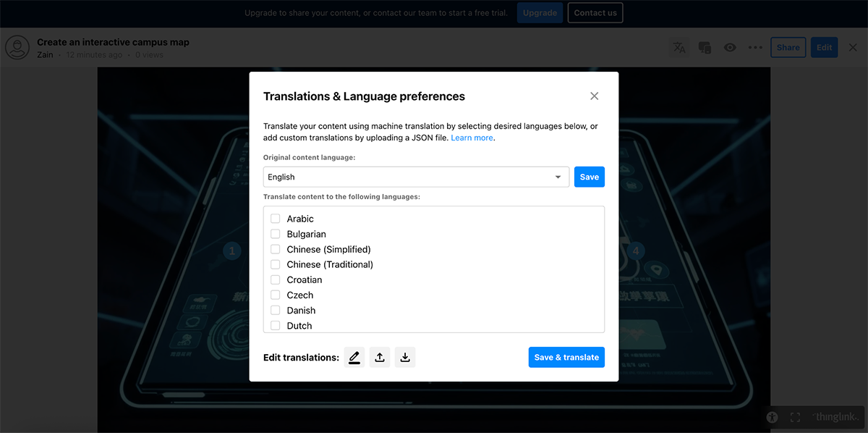Enter fullscreen mode
This screenshot has width=868, height=433.
pos(795,417)
